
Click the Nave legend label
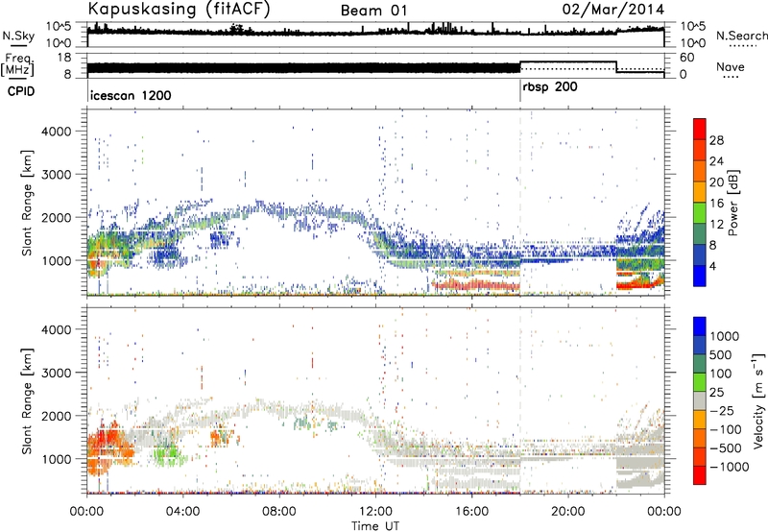click(731, 67)
